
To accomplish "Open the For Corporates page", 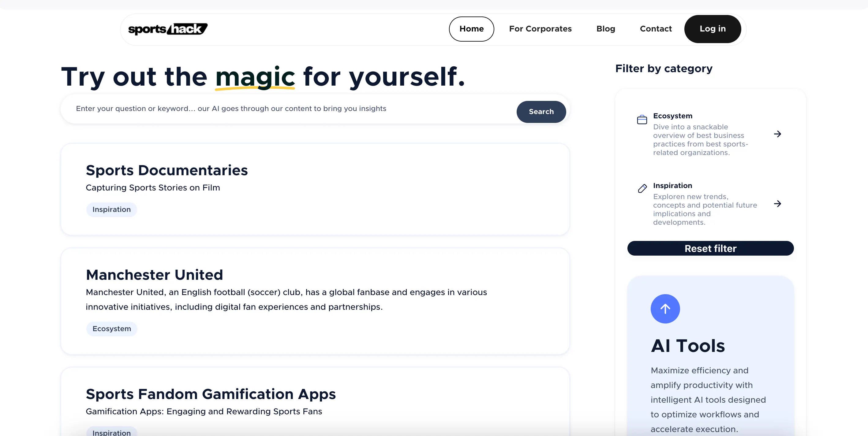I will pos(540,29).
